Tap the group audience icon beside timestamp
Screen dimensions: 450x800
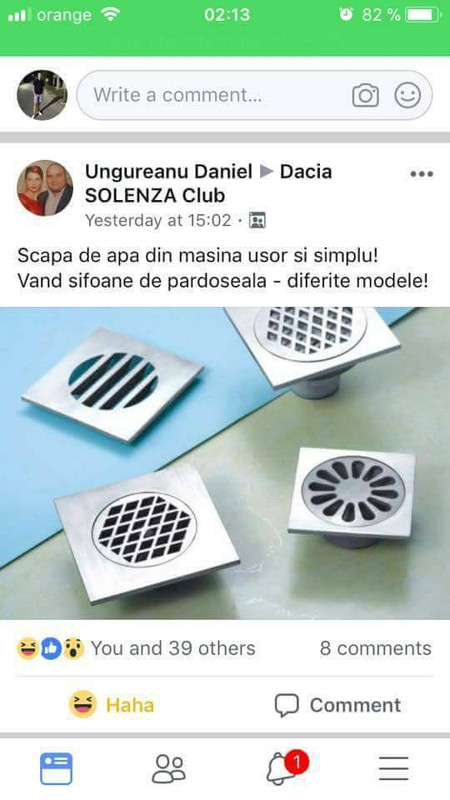257,220
